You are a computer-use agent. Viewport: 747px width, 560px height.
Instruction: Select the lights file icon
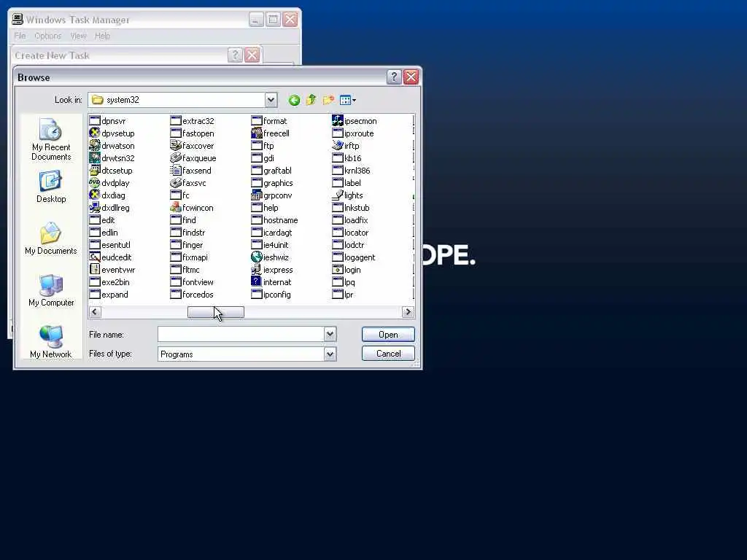click(x=338, y=195)
